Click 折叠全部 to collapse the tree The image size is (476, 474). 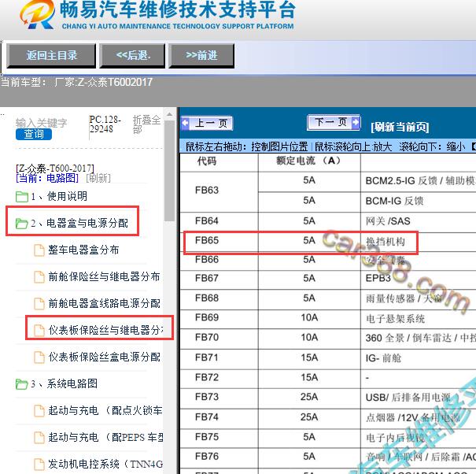(x=146, y=124)
